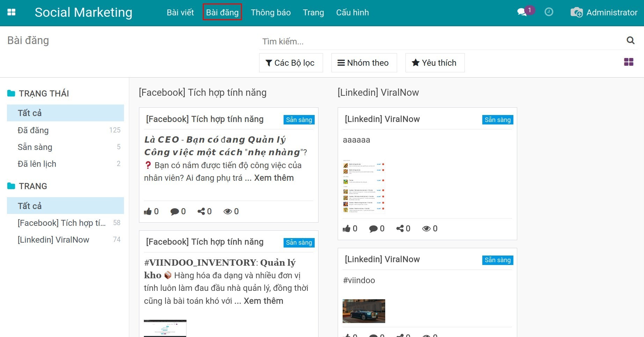The width and height of the screenshot is (644, 337).
Task: Open the conversations chat icon with badge
Action: pyautogui.click(x=522, y=12)
